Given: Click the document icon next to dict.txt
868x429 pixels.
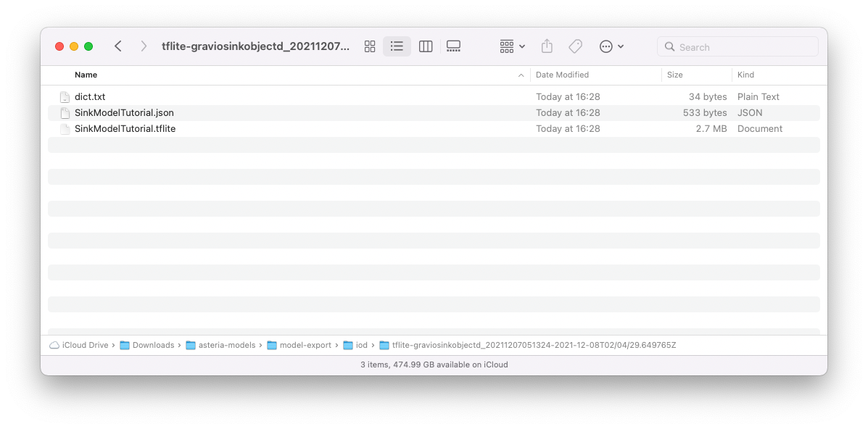Looking at the screenshot, I should (65, 96).
